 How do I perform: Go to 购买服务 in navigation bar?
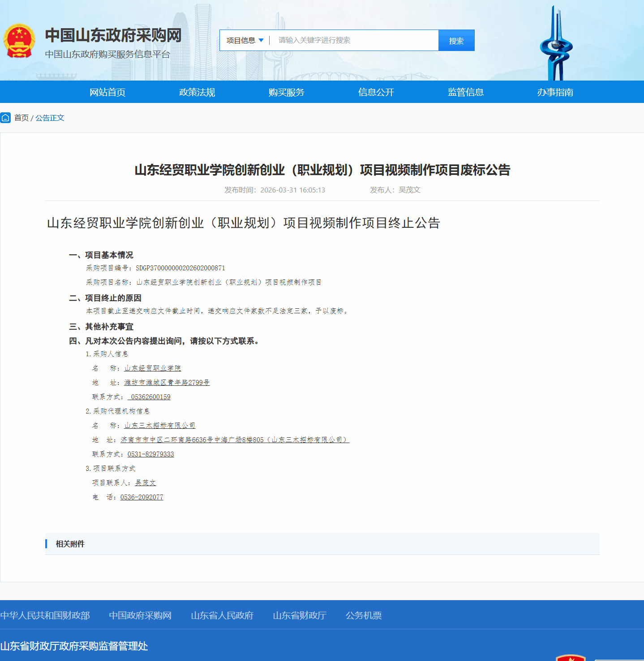pos(287,92)
